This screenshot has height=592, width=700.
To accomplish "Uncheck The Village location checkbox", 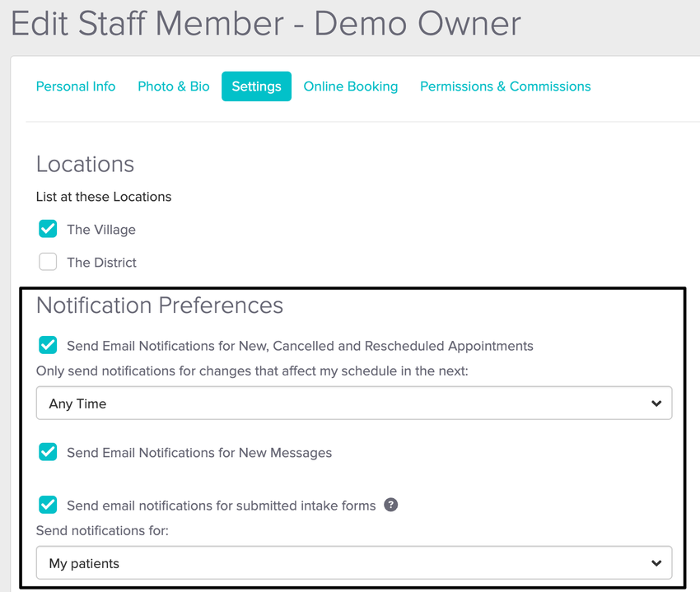I will coord(48,229).
